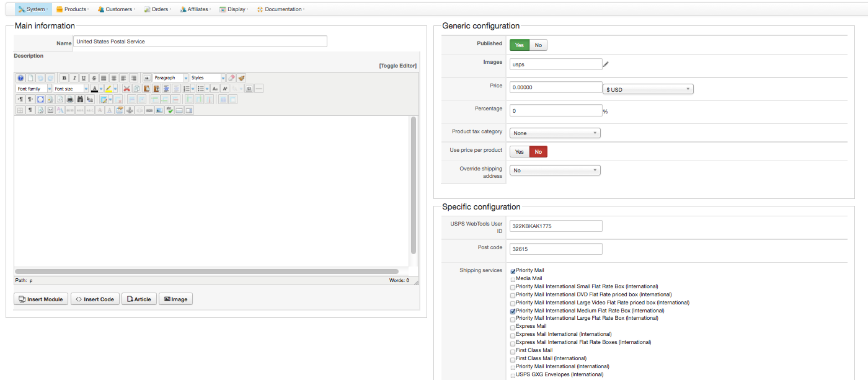Insert a blockquote with the quote icon
Screen dimensions: 868x380
point(147,78)
